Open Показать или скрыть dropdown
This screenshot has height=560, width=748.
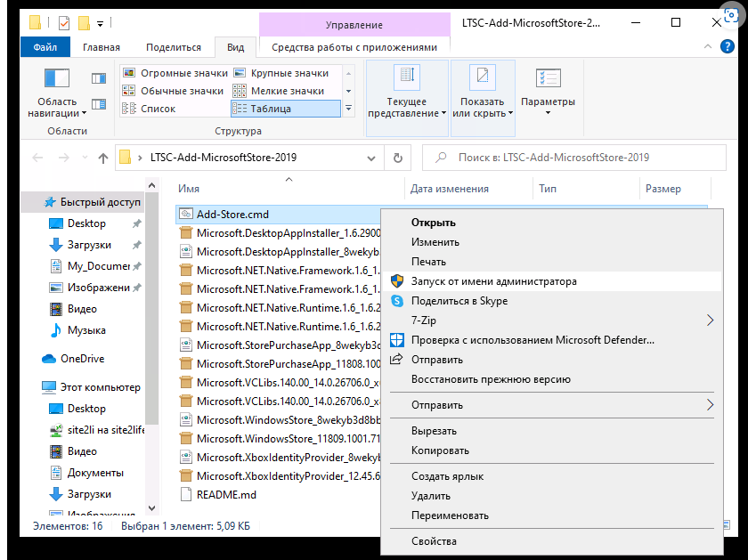click(483, 98)
